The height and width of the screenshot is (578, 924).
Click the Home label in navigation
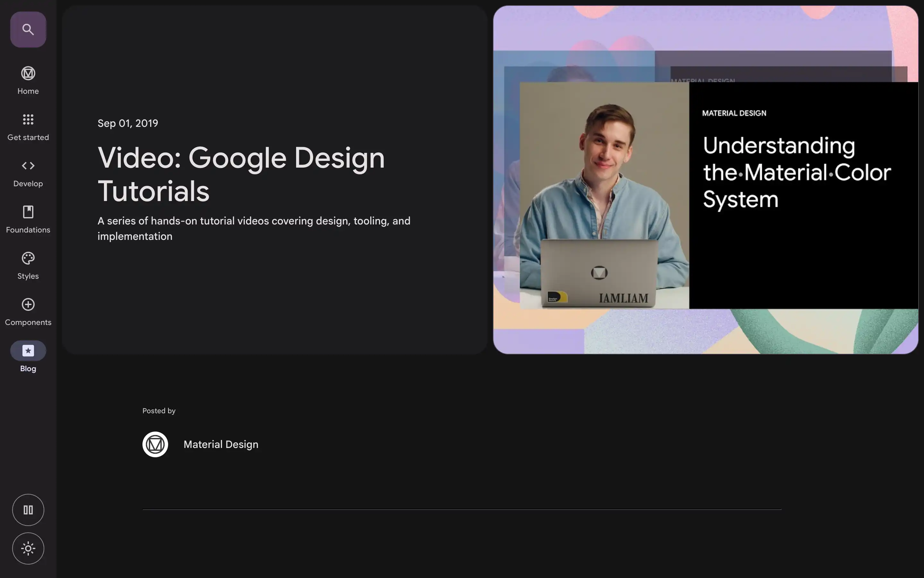[28, 91]
